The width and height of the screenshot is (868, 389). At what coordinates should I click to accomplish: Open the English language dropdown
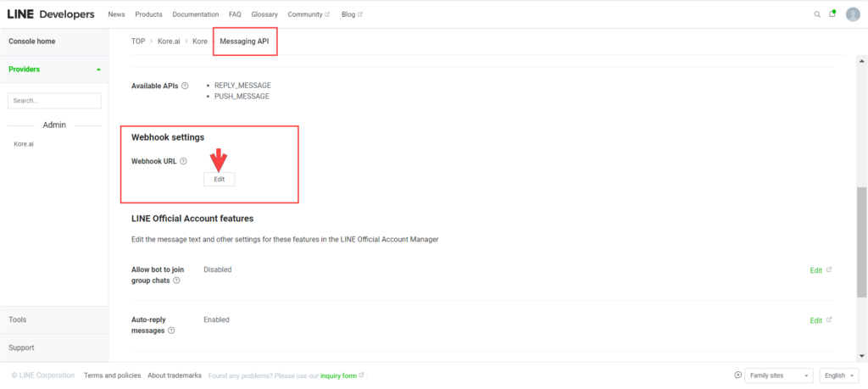tap(839, 375)
